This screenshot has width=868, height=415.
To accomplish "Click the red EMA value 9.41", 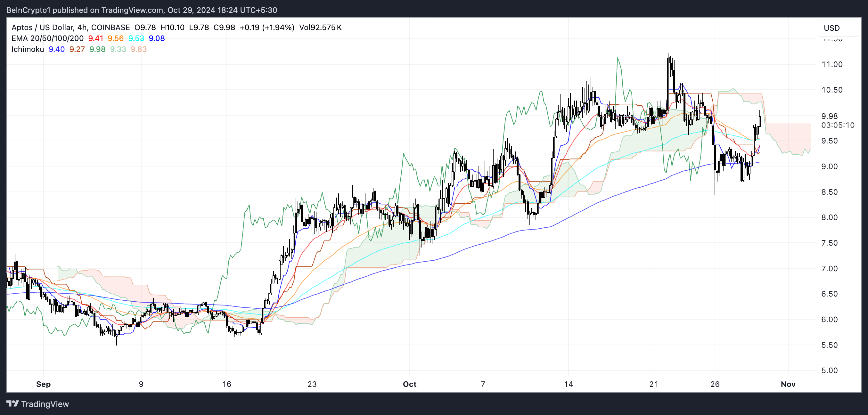I will tap(96, 38).
